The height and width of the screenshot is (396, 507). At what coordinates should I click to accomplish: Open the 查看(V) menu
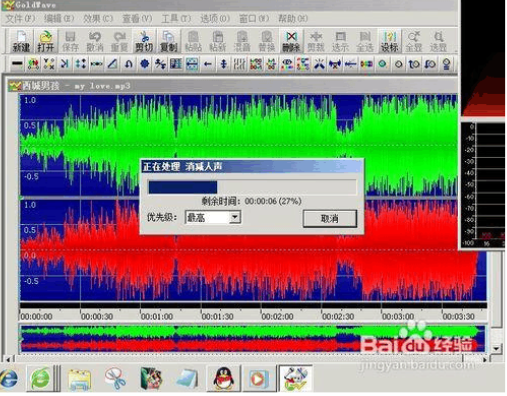(x=137, y=19)
